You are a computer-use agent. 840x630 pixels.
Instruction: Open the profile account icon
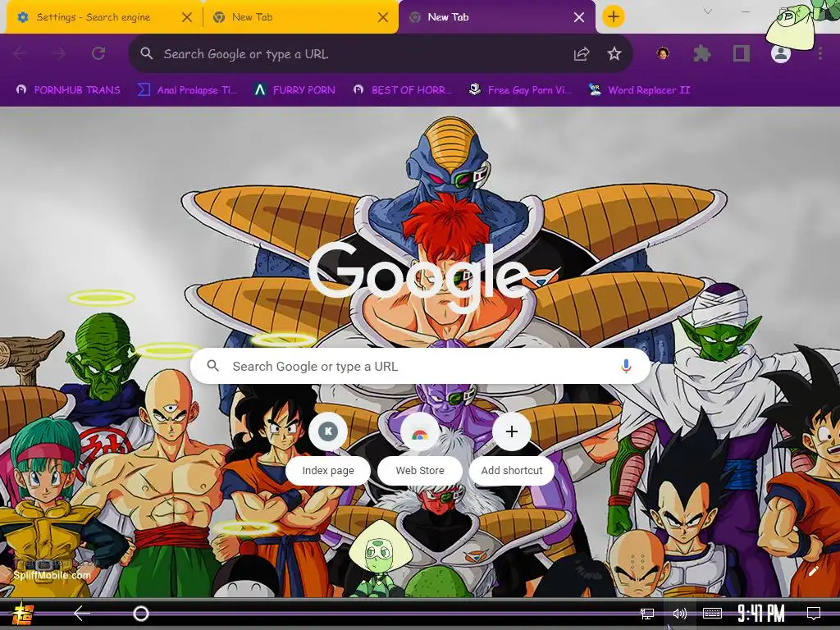tap(781, 53)
